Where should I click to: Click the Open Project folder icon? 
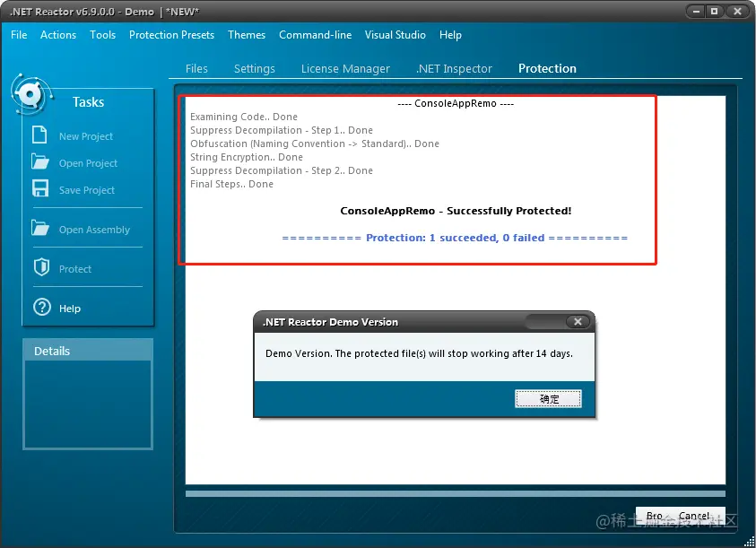point(40,161)
